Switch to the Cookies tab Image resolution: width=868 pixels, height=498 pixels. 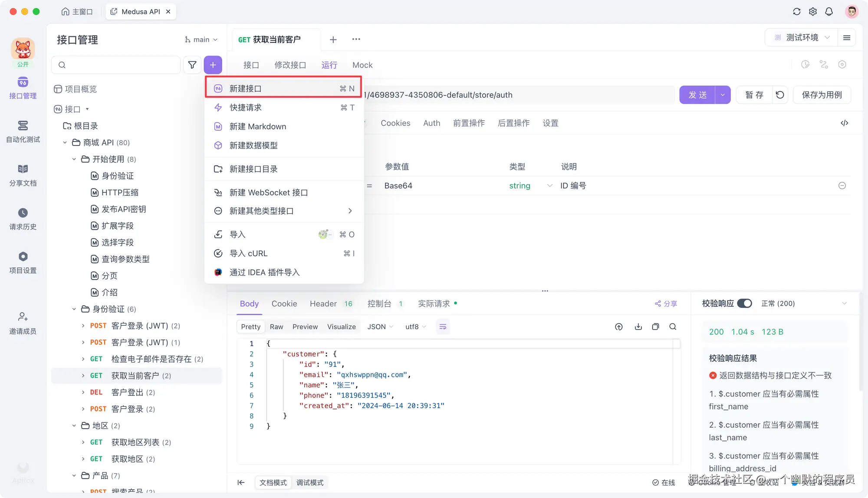point(395,123)
